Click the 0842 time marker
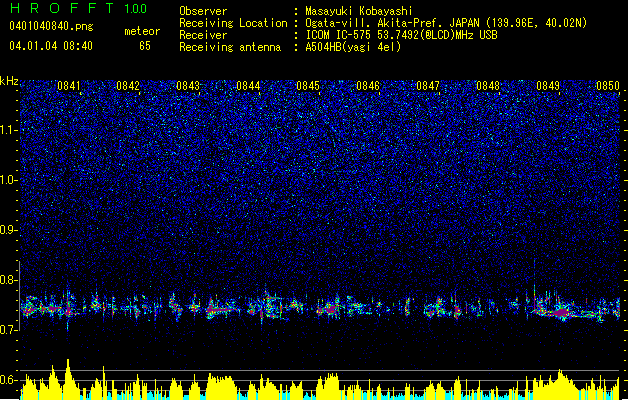Screen dimensions: 629x400 (x=128, y=86)
